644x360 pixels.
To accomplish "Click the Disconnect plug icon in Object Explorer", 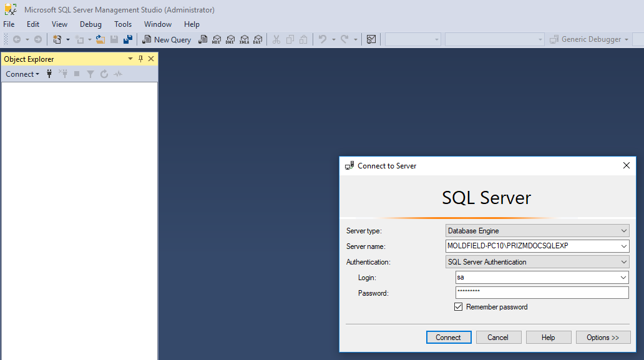I will pyautogui.click(x=63, y=74).
